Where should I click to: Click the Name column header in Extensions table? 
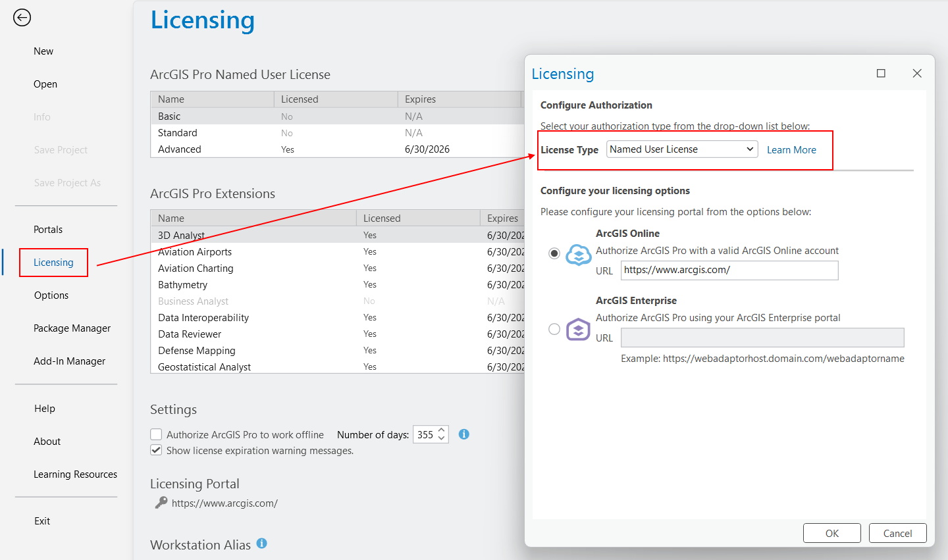[x=253, y=218]
